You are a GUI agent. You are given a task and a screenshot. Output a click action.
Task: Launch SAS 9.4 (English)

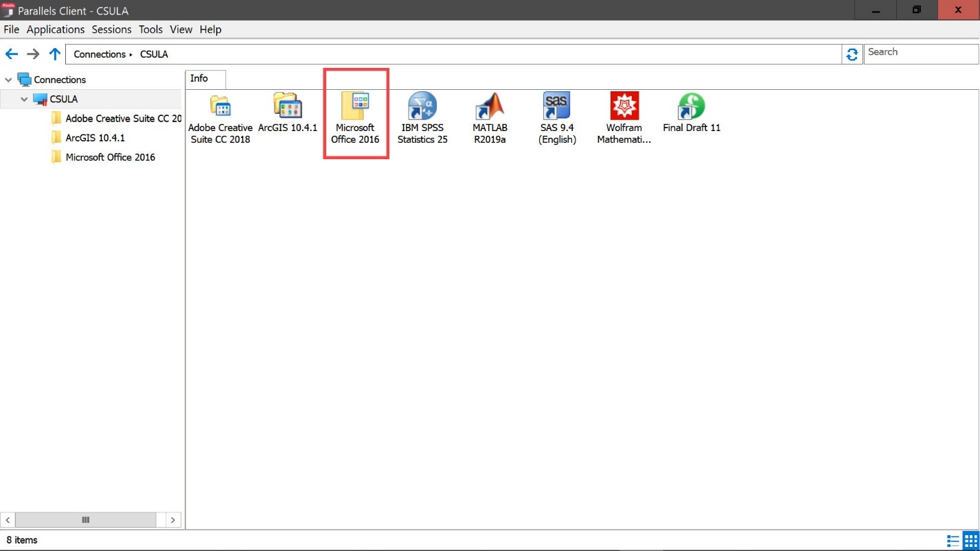coord(557,107)
